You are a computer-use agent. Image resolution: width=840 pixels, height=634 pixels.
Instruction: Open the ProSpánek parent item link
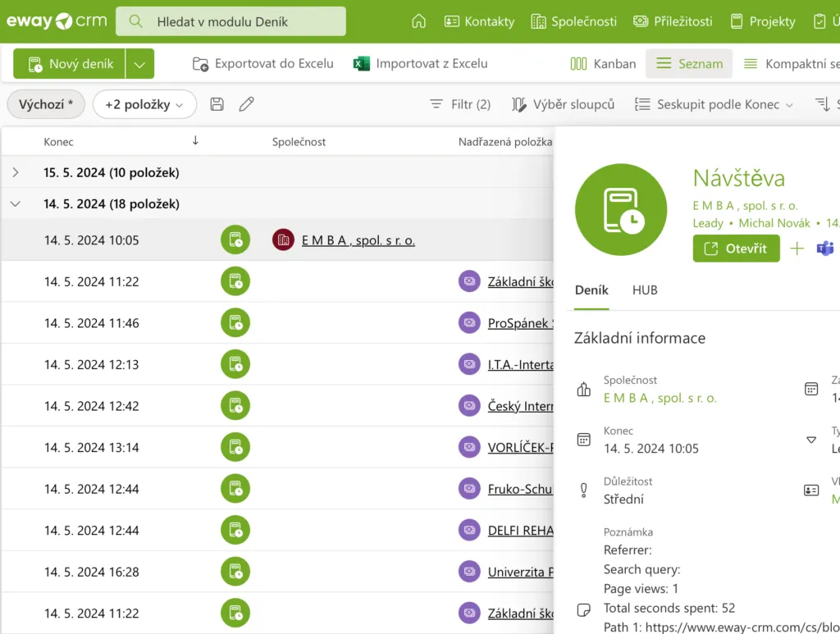(520, 323)
